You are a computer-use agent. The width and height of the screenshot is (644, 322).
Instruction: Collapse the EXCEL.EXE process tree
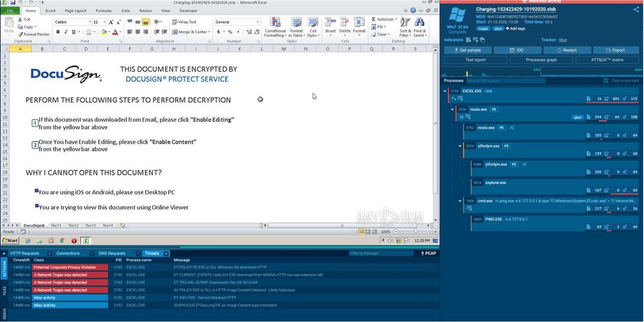tap(445, 91)
